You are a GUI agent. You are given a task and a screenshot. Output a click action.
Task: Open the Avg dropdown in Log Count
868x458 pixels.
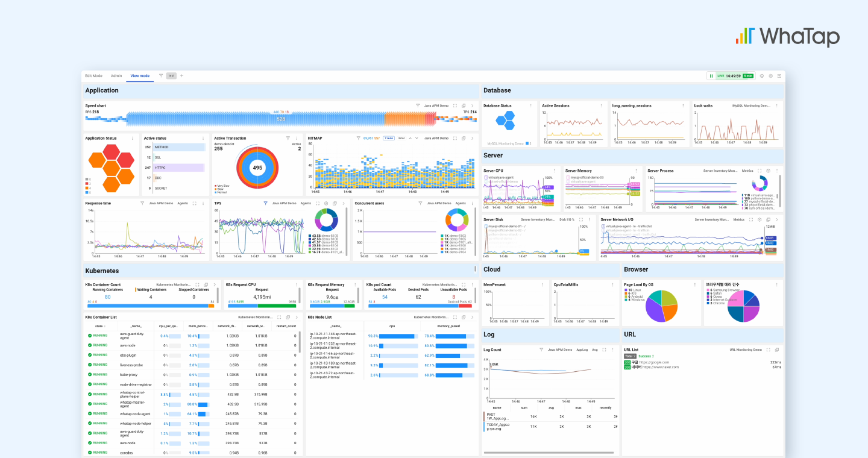(595, 350)
